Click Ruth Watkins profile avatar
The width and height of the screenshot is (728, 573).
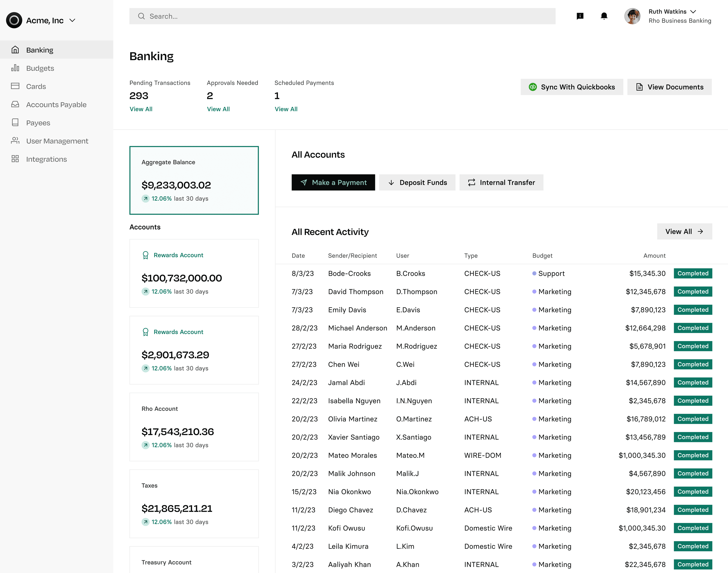coord(632,16)
